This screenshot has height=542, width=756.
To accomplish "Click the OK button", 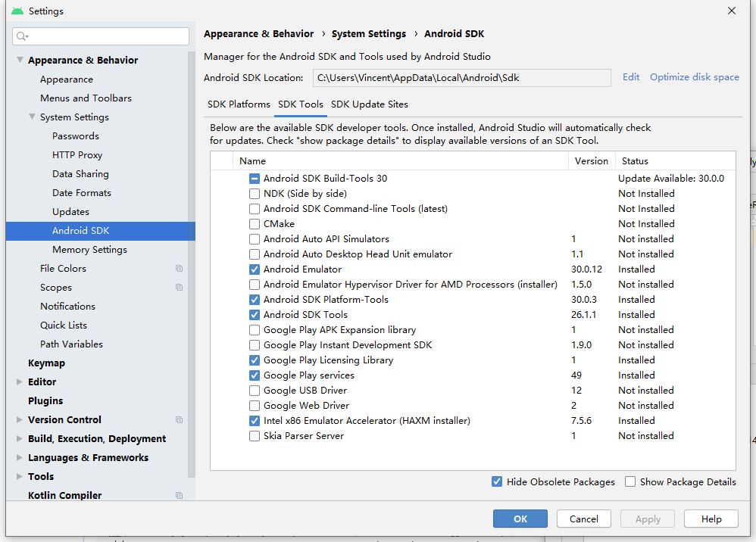I will point(520,519).
